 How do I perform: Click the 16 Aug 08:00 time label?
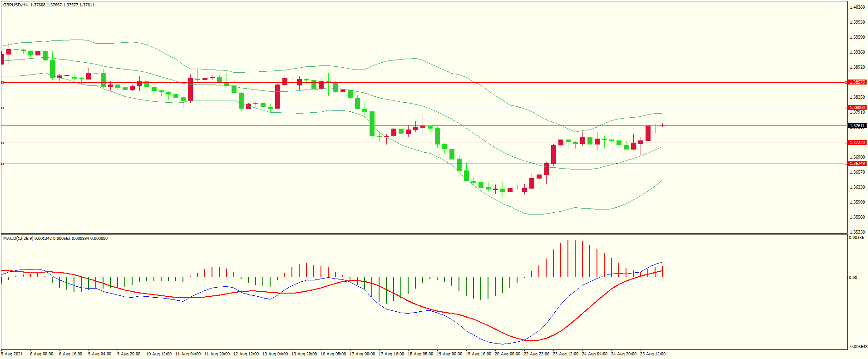(x=333, y=354)
